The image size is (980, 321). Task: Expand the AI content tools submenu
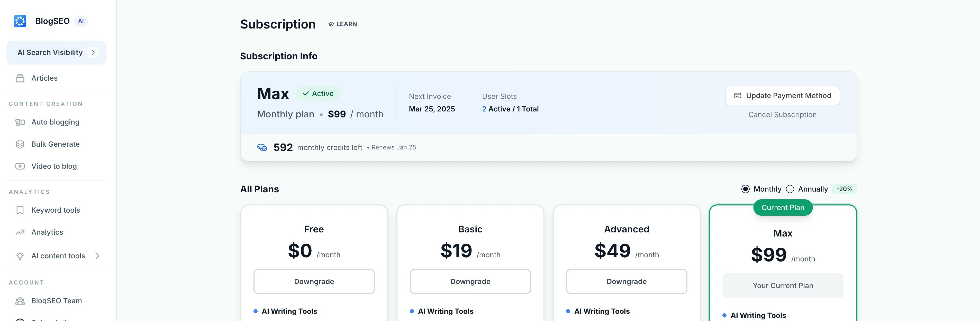(x=97, y=256)
